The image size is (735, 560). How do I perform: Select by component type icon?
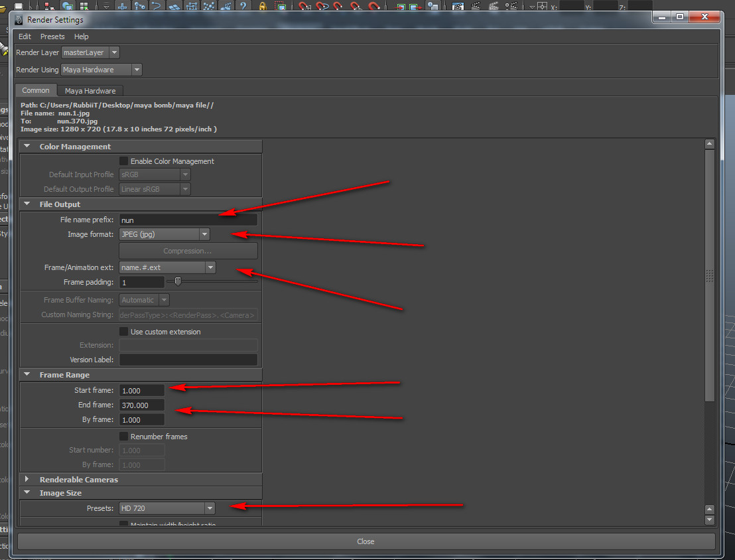click(x=84, y=5)
